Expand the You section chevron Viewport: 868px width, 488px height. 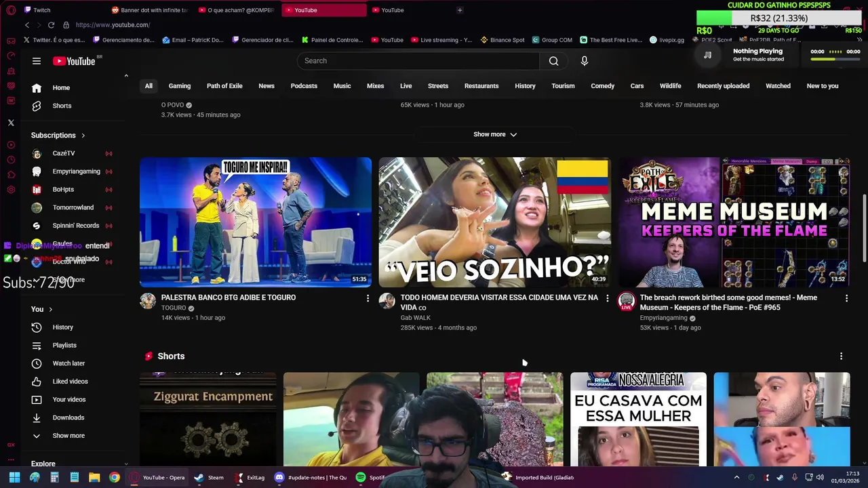click(x=50, y=310)
